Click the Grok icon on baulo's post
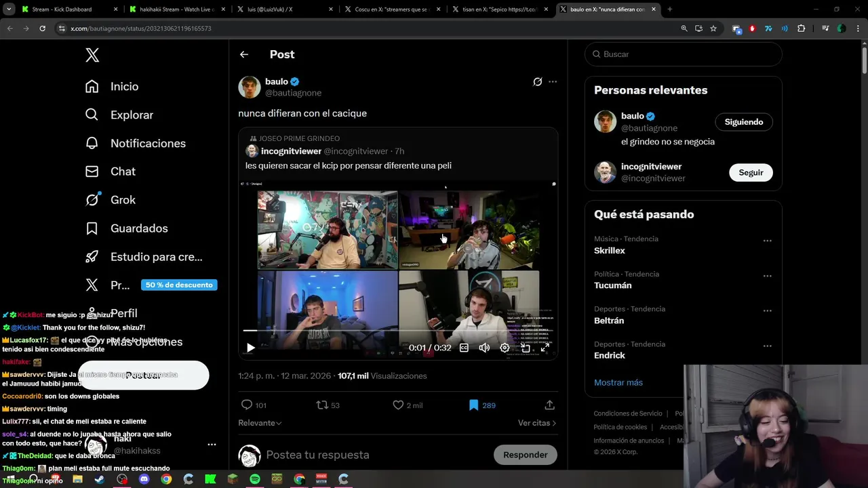 [x=538, y=81]
